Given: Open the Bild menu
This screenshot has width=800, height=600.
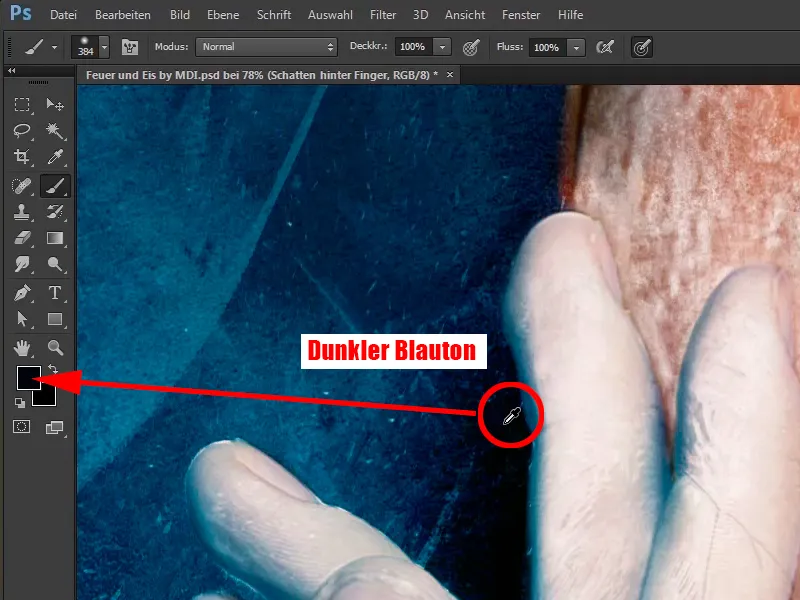Looking at the screenshot, I should coord(180,15).
